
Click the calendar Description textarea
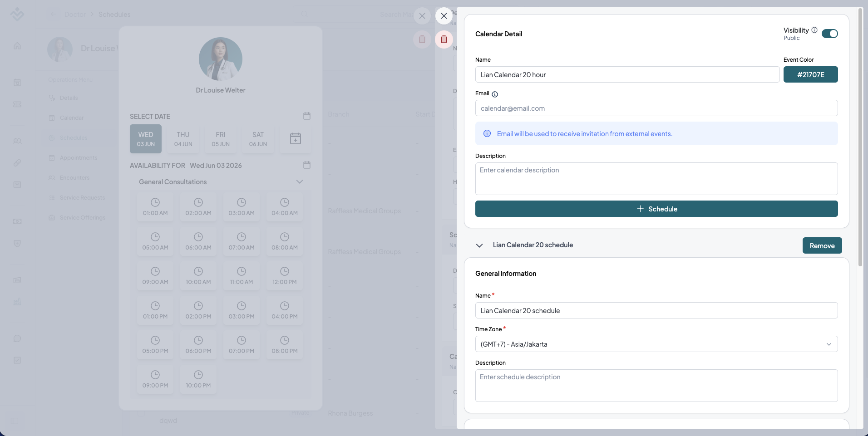coord(656,179)
